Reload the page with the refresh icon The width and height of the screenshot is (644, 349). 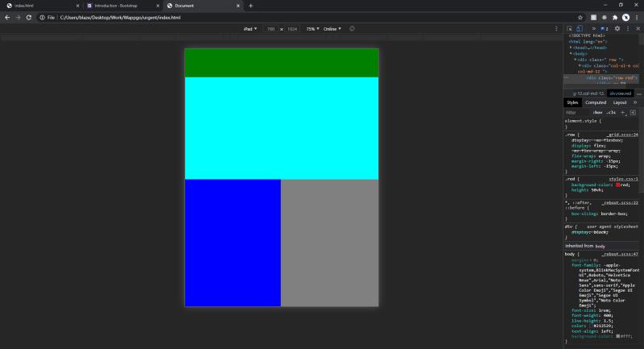pos(29,17)
